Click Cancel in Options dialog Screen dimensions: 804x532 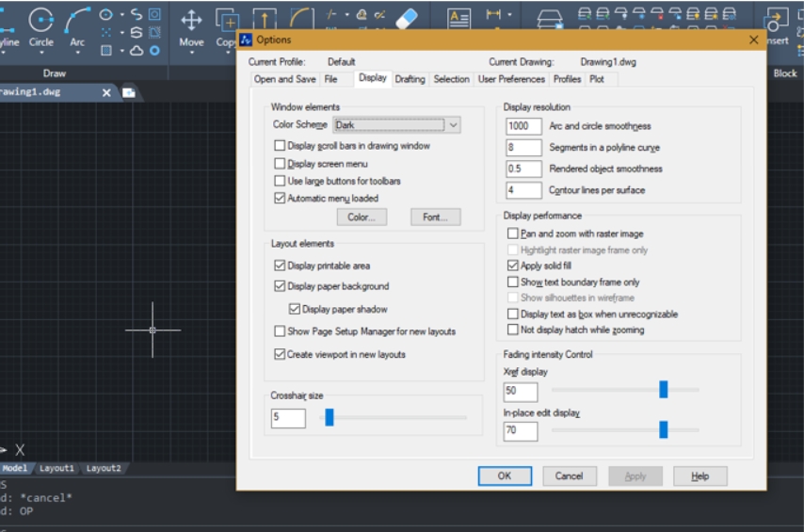tap(570, 476)
